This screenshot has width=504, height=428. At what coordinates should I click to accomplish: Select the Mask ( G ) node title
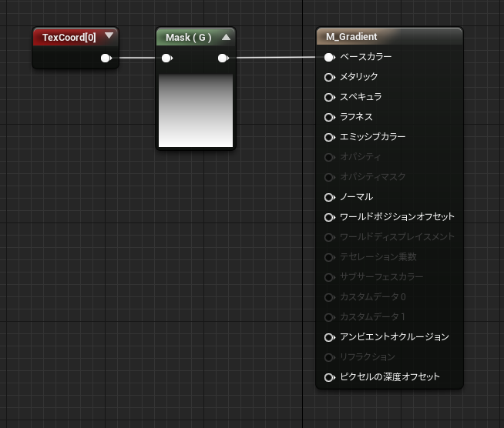tap(188, 38)
